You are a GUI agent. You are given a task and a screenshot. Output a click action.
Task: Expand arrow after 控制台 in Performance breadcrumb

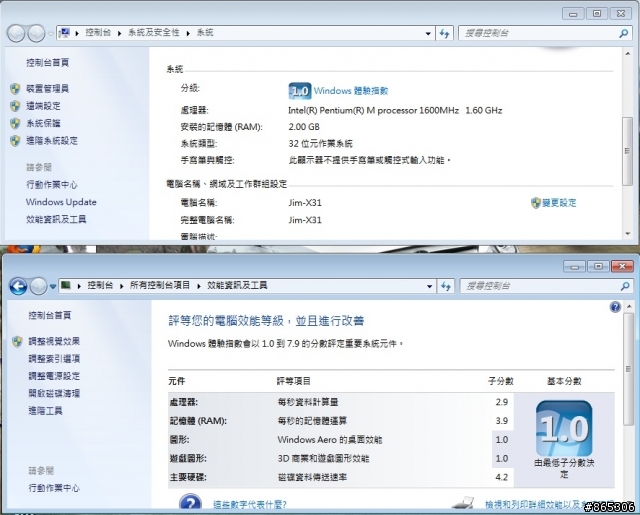pos(121,286)
